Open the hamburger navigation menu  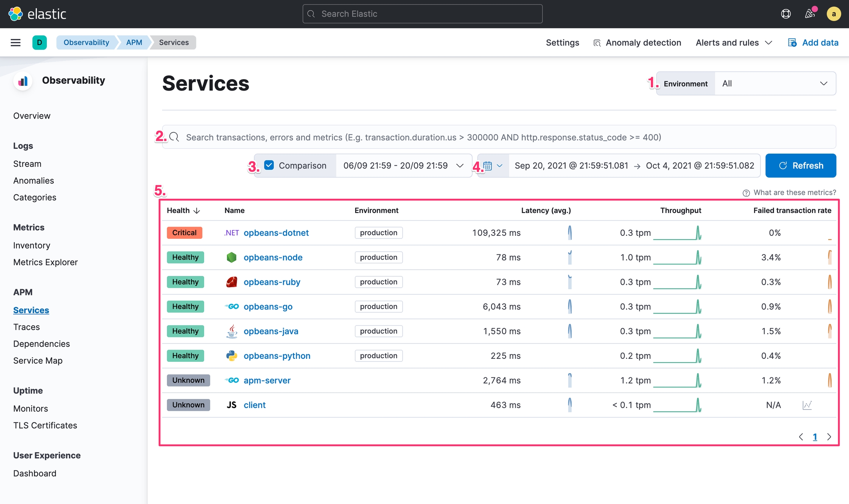[15, 43]
